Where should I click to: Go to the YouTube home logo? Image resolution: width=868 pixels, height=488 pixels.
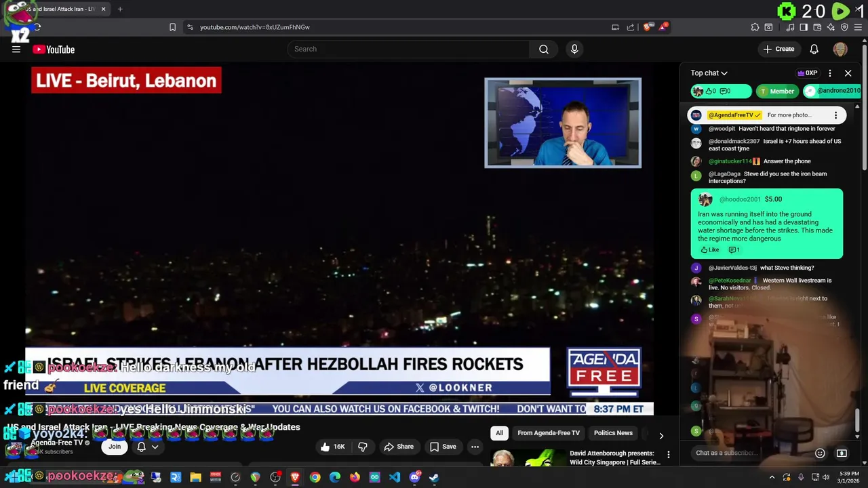54,49
